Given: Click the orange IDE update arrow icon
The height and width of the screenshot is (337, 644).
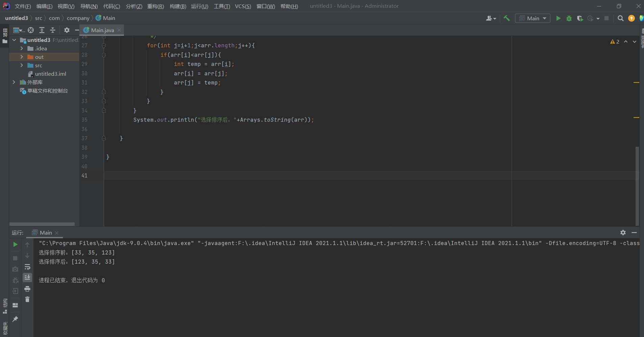Looking at the screenshot, I should click(632, 18).
